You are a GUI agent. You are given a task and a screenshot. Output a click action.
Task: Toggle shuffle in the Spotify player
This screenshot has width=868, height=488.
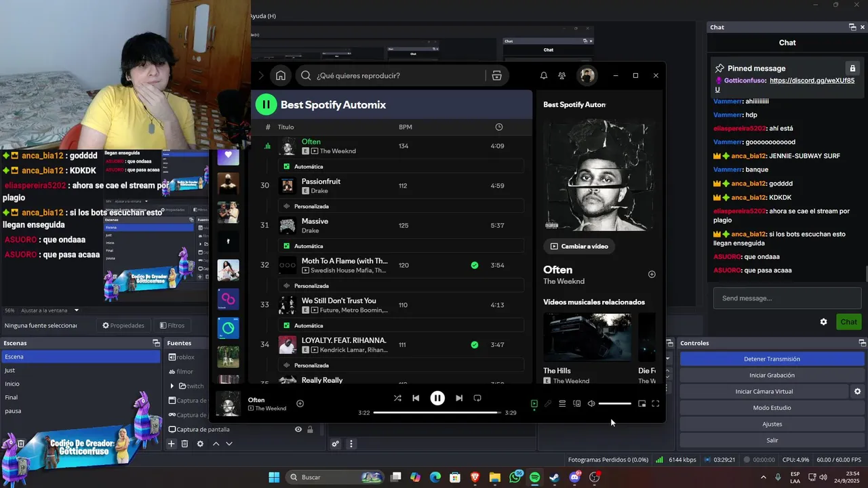(x=397, y=398)
